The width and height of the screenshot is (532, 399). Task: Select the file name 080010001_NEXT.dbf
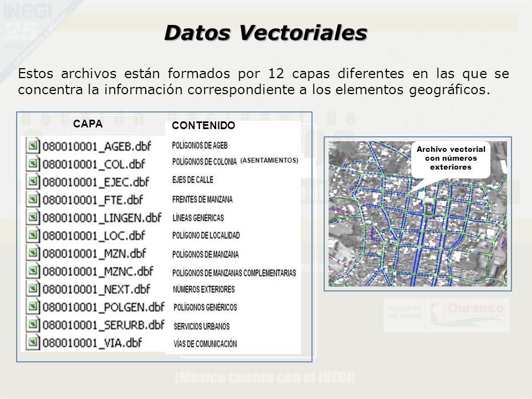[96, 289]
